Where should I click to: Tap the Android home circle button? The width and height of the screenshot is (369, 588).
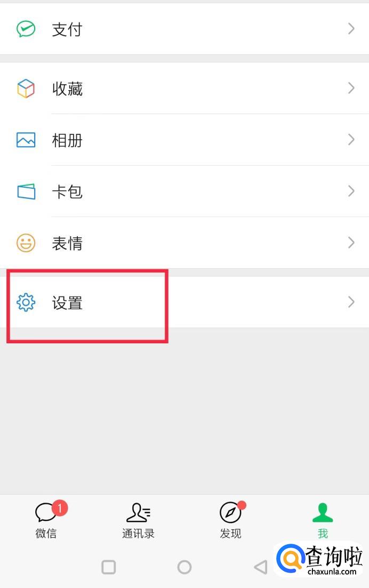click(x=184, y=567)
